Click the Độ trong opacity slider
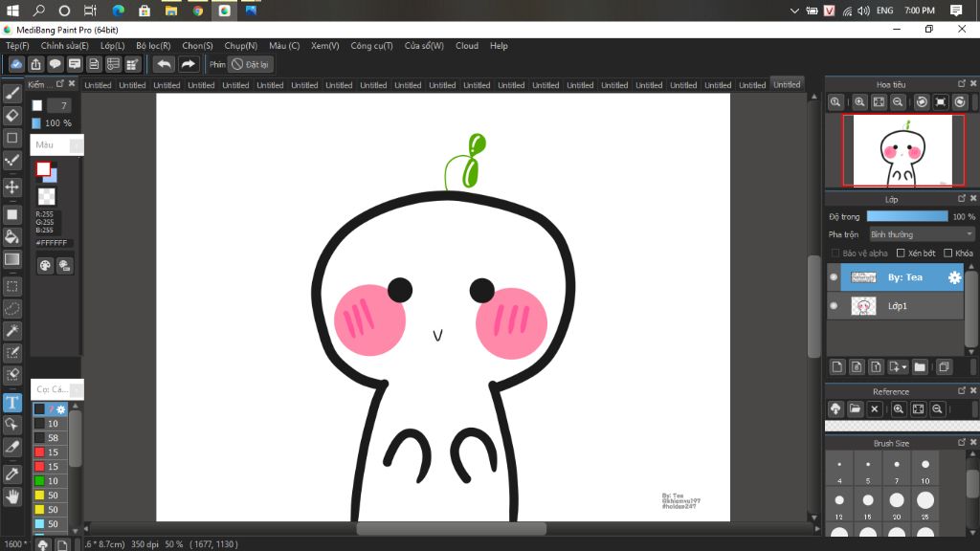Screen dimensions: 980x551 tap(906, 217)
